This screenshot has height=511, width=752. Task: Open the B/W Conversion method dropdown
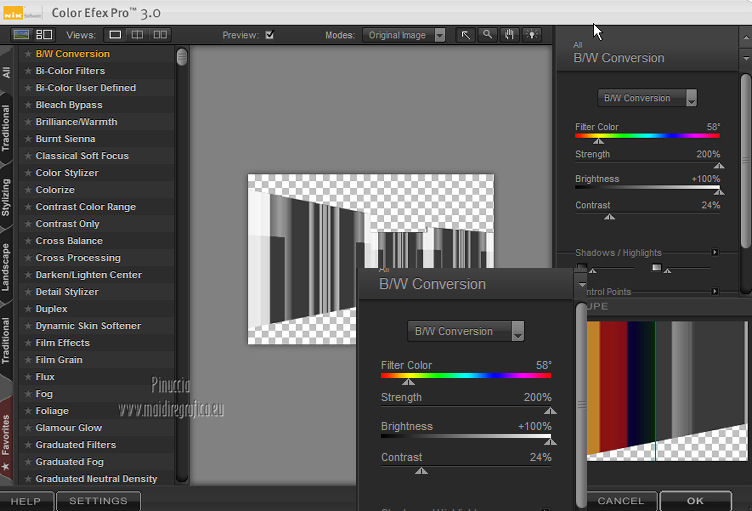pos(647,98)
